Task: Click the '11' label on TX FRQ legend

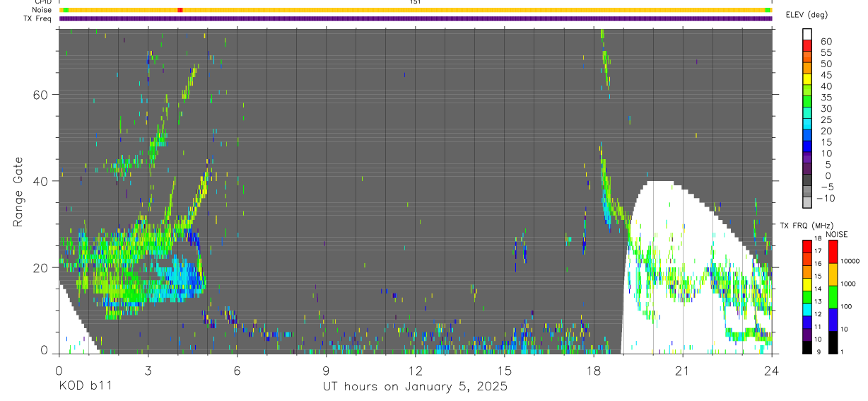Action: (x=818, y=327)
